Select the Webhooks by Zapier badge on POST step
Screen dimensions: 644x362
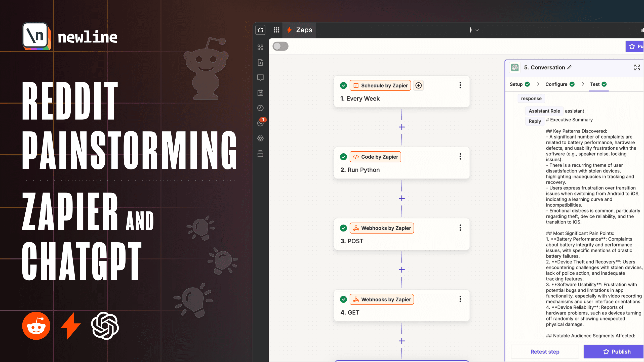382,228
